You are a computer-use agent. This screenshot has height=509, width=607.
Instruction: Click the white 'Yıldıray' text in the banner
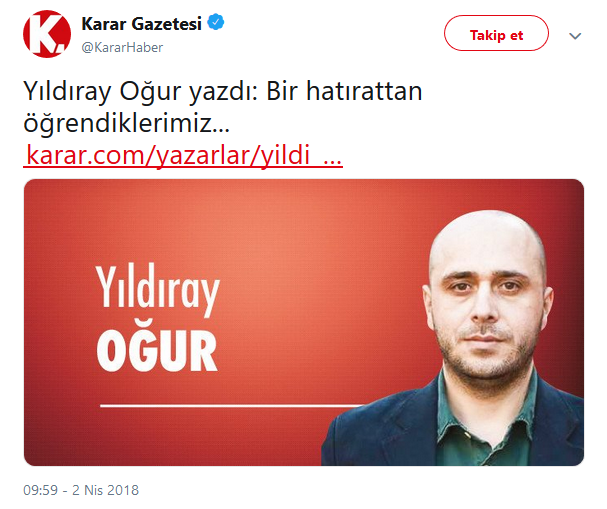coord(158,288)
